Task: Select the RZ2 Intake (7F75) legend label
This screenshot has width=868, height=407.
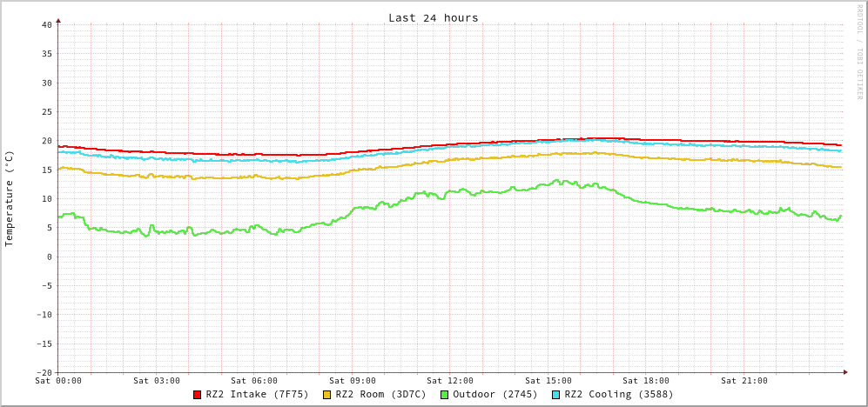Action: (257, 394)
